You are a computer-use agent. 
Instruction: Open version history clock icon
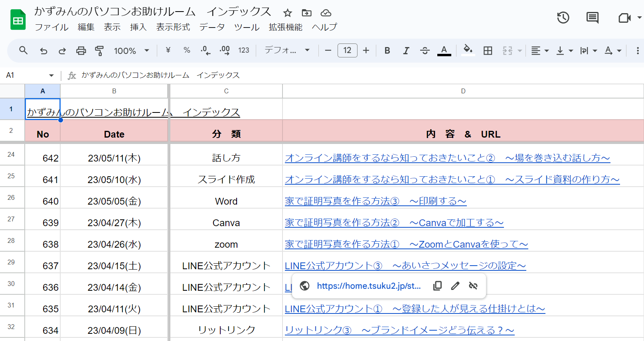click(x=563, y=18)
